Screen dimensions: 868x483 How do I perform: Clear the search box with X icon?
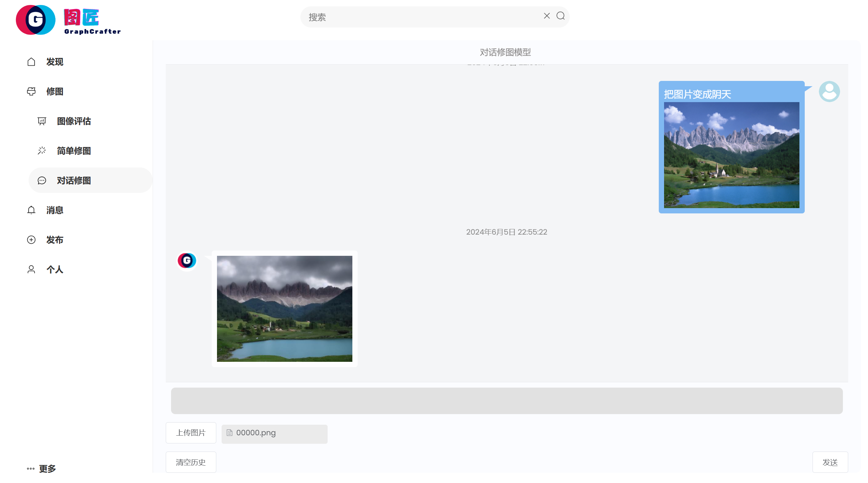click(546, 16)
